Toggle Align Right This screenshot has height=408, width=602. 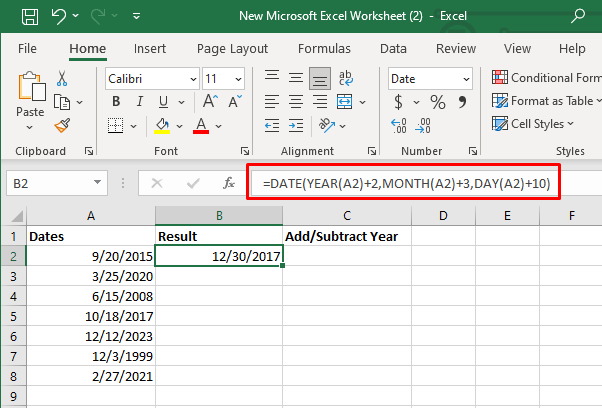pos(320,102)
